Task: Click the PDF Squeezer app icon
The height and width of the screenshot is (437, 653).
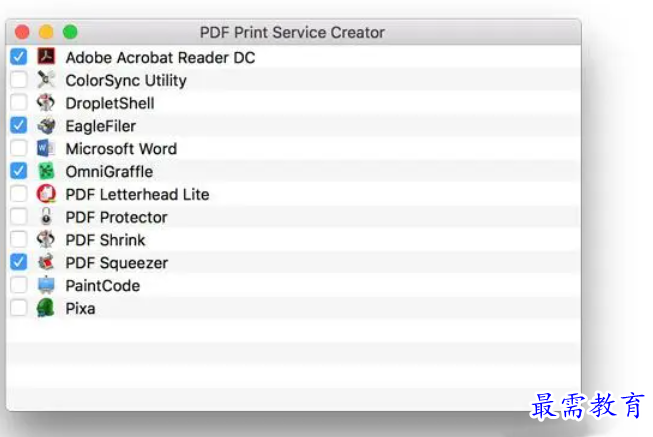Action: pyautogui.click(x=46, y=262)
